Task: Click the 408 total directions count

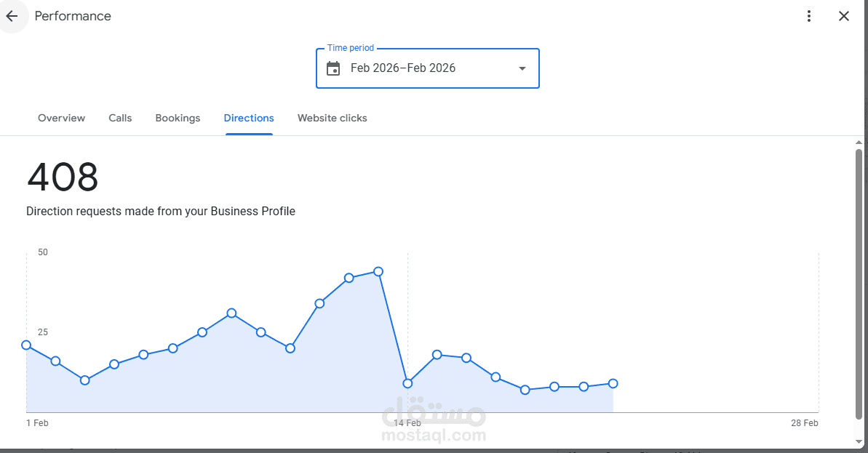Action: click(63, 177)
